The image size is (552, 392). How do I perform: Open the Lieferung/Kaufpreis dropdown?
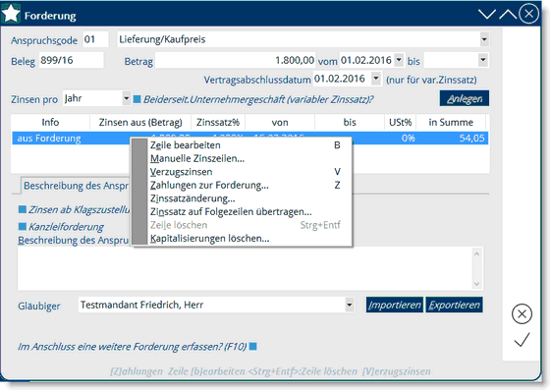pos(484,39)
